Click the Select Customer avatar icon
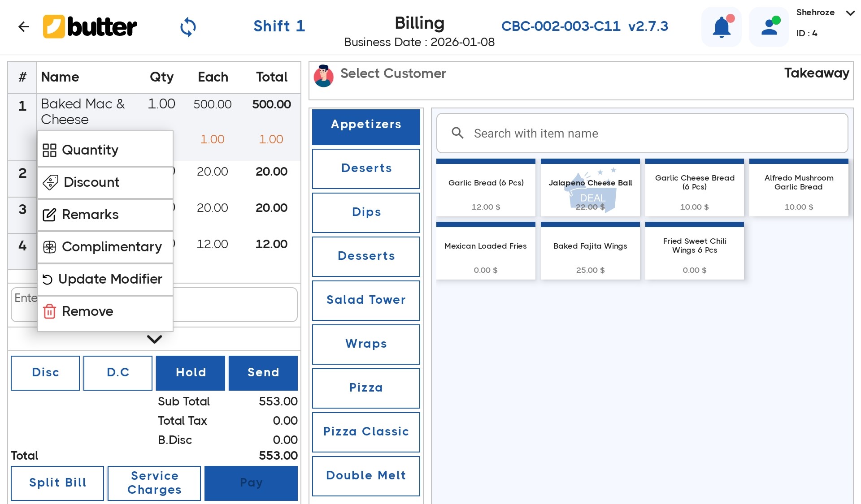Screen dimensions: 861x504 [x=324, y=76]
